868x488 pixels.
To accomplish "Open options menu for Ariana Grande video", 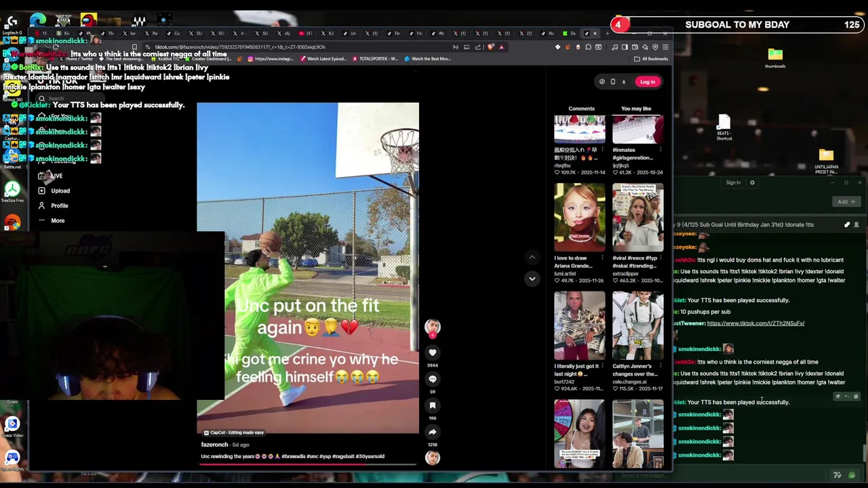I will click(602, 258).
